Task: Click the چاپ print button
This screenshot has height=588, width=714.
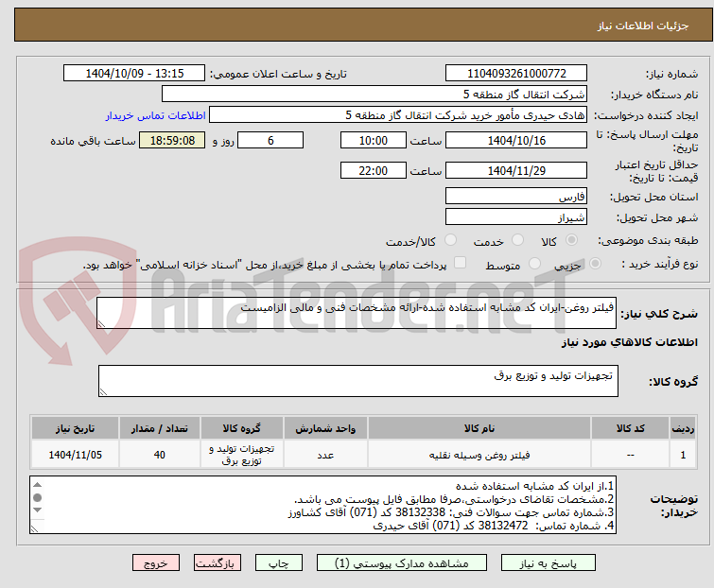Action: [x=279, y=563]
